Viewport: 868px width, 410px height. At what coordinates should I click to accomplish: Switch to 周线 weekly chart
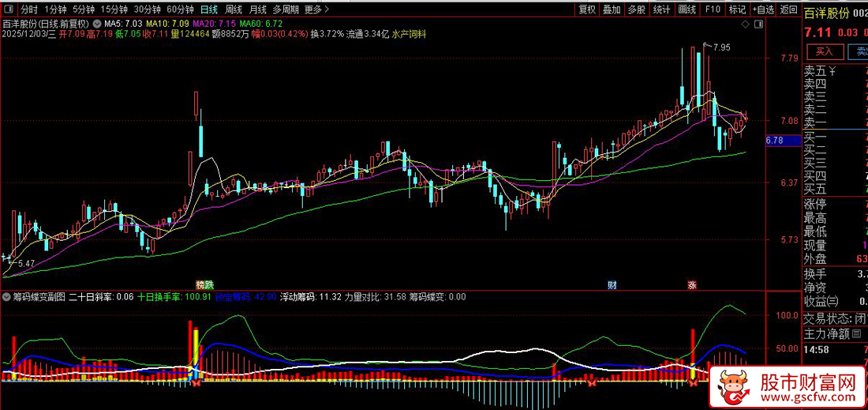(x=233, y=9)
